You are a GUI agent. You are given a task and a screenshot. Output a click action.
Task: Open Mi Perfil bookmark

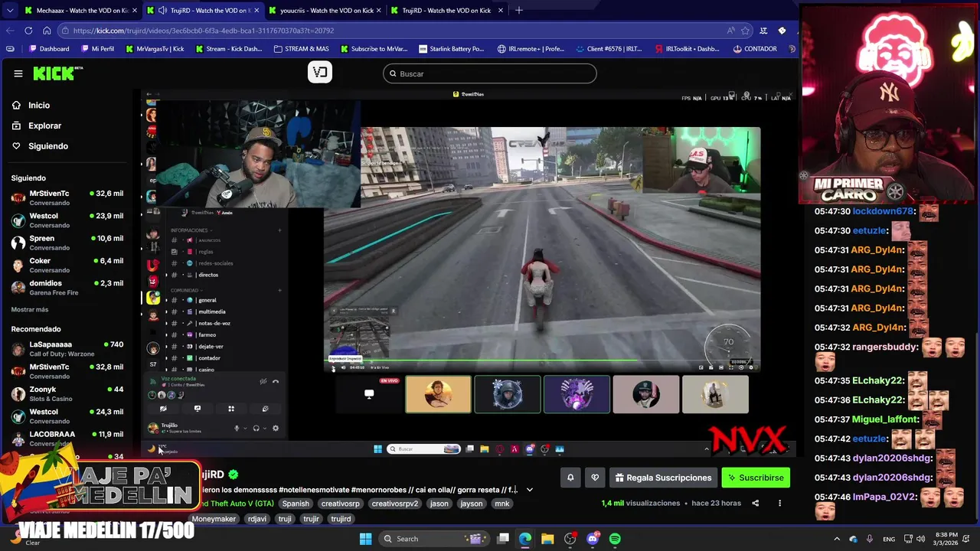click(96, 48)
